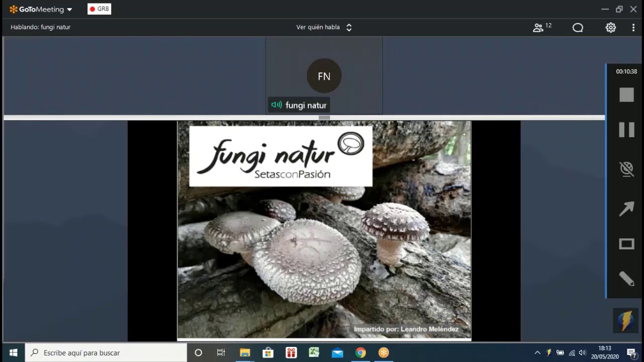Screen dimensions: 644x362
Task: Open the chat bubble panel
Action: 578,28
